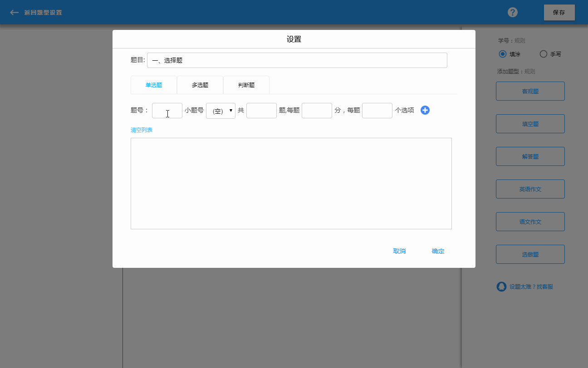Click the 题号 input field
The height and width of the screenshot is (368, 588).
167,111
